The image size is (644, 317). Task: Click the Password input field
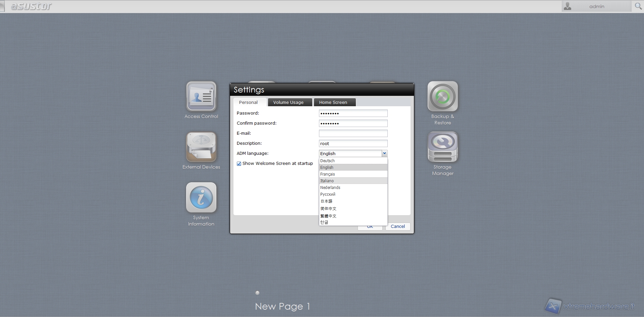(x=353, y=113)
